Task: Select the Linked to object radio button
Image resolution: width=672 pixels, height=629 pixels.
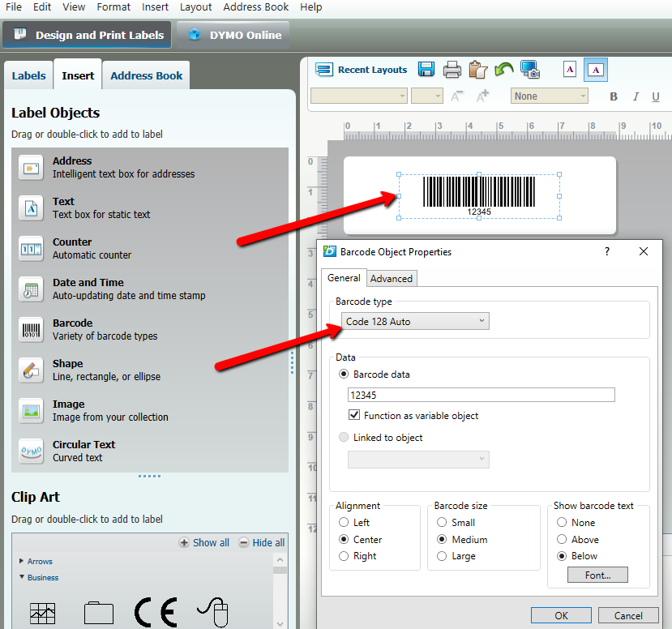Action: tap(343, 437)
